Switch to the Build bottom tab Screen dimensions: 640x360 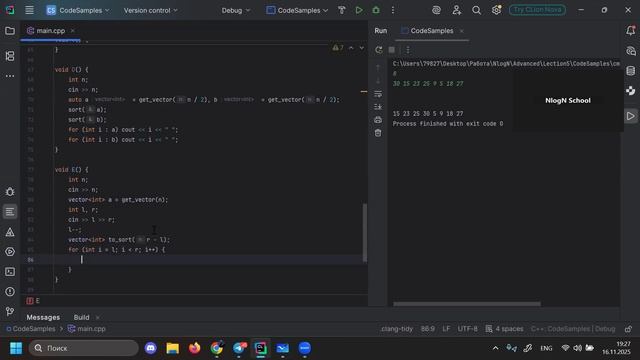[x=81, y=317]
